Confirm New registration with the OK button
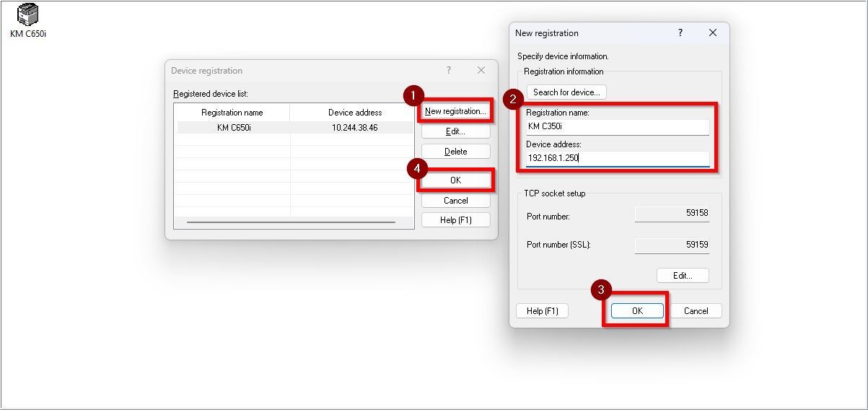Image resolution: width=868 pixels, height=410 pixels. point(637,311)
